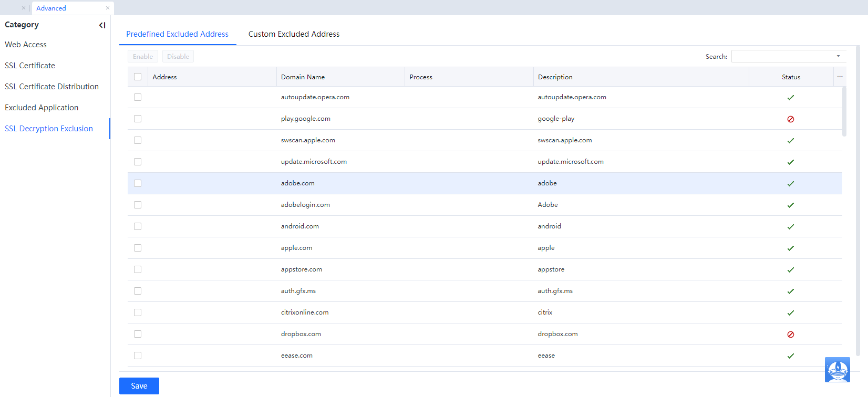This screenshot has height=397, width=868.
Task: Click the green status checkmark for adobe.com
Action: (790, 184)
